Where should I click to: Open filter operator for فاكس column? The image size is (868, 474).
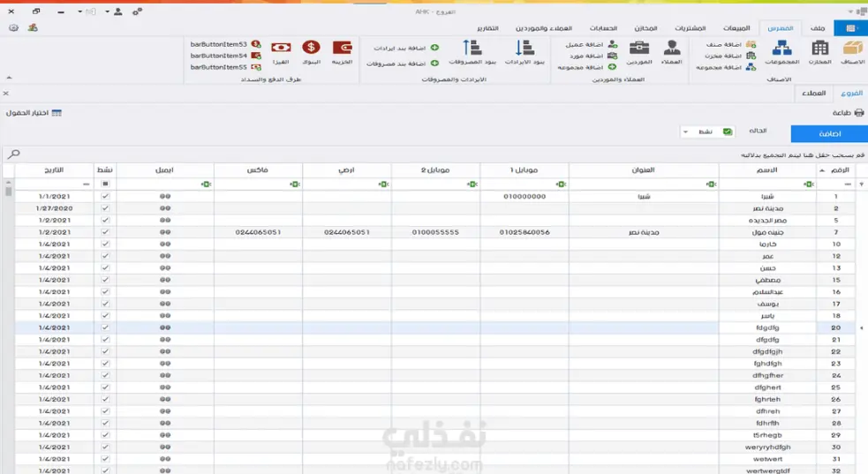click(295, 184)
